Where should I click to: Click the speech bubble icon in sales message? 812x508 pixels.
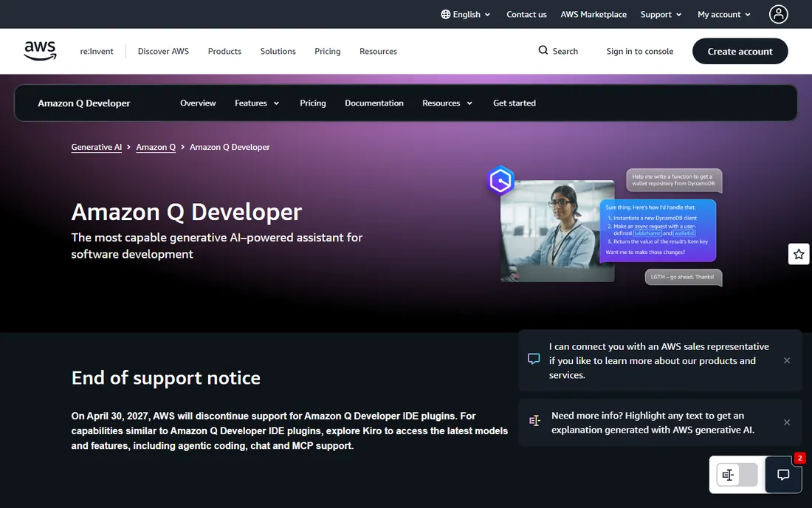[x=534, y=358]
